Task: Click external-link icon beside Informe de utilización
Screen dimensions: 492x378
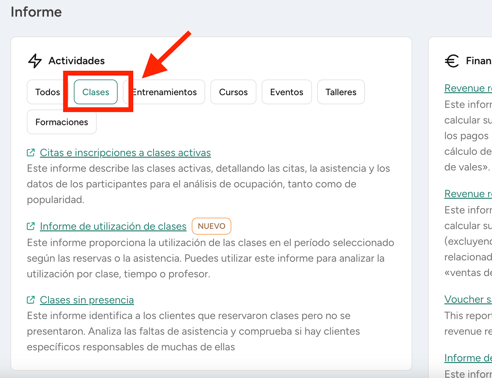Action: click(x=31, y=226)
